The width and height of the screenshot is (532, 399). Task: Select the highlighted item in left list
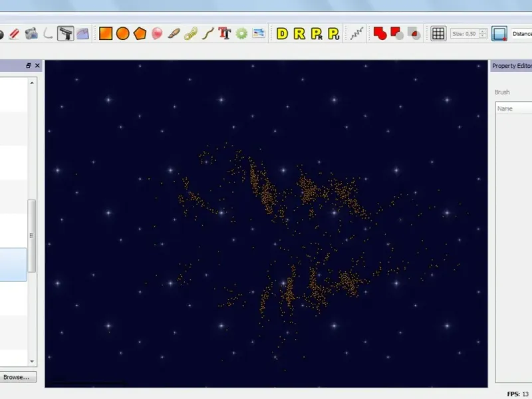[13, 265]
